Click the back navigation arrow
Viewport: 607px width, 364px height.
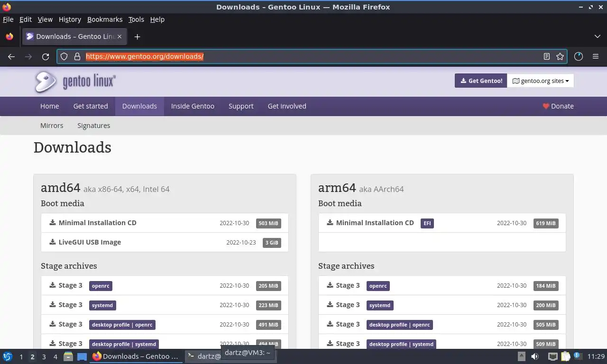(x=11, y=56)
